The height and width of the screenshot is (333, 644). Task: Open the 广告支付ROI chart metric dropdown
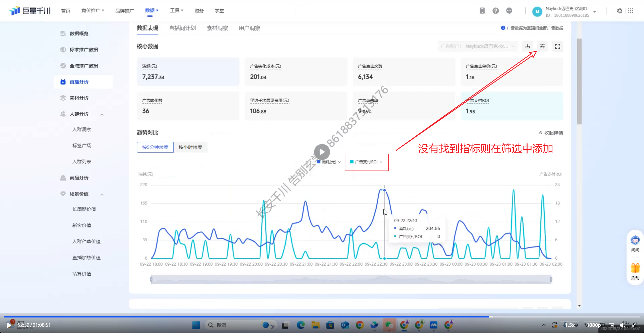tap(366, 162)
